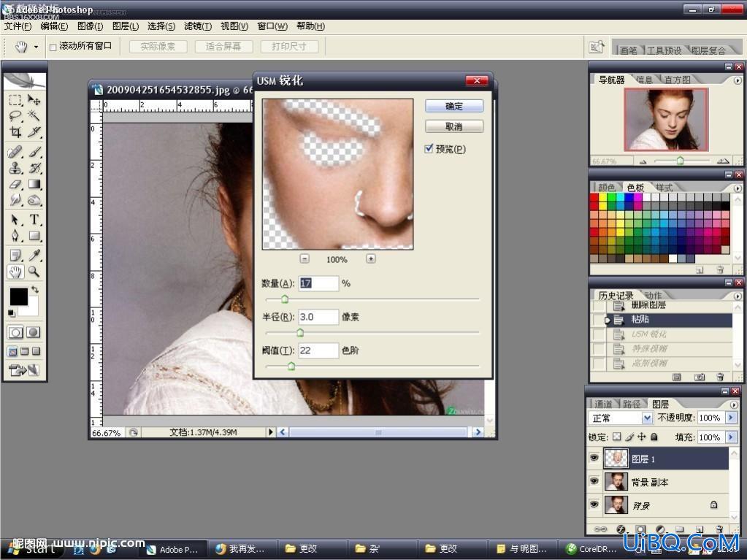The height and width of the screenshot is (560, 747).
Task: Click the 取消 cancel button in USM dialog
Action: pos(454,126)
